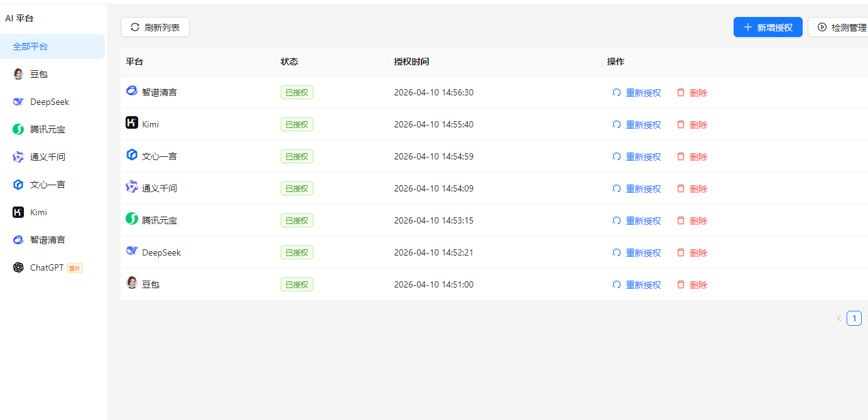868x420 pixels.
Task: Click the trash icon in the 腾讯元宝 row
Action: click(681, 220)
